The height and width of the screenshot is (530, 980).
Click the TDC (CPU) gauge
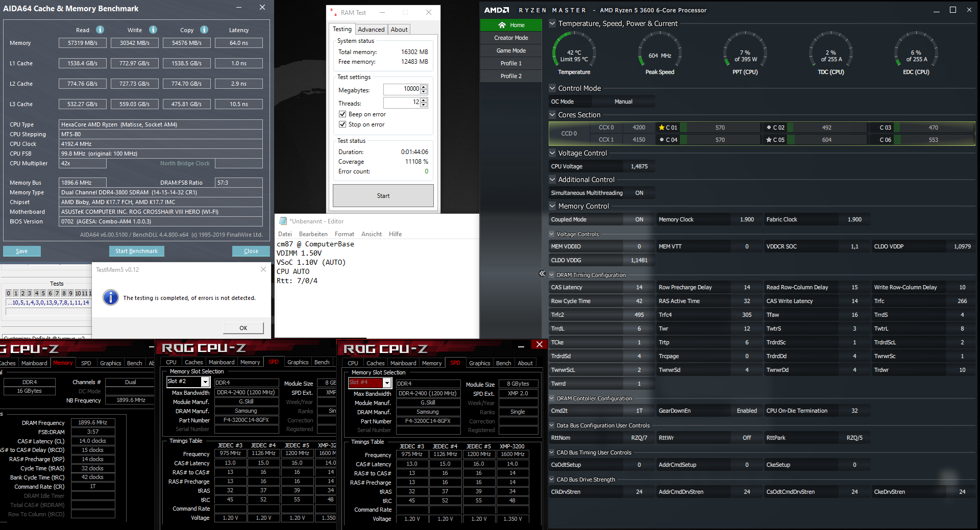point(830,49)
